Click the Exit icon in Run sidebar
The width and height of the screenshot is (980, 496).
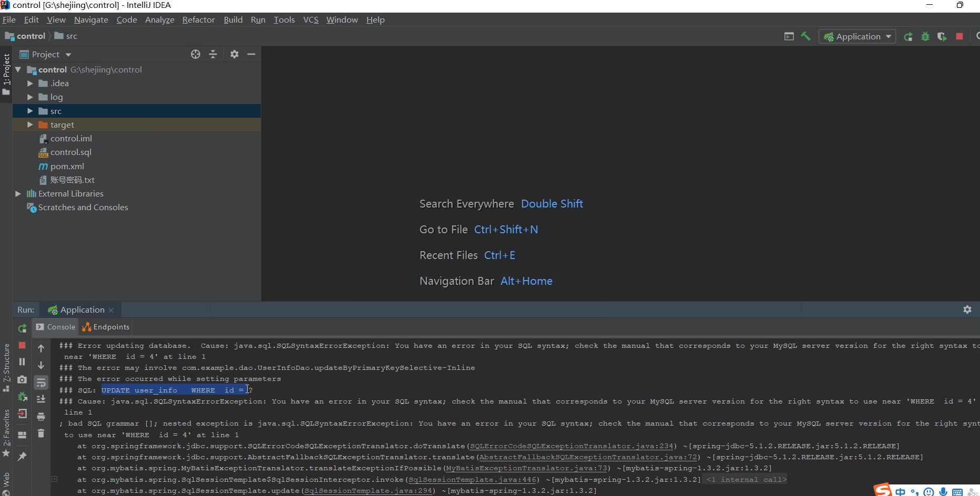pos(22,414)
